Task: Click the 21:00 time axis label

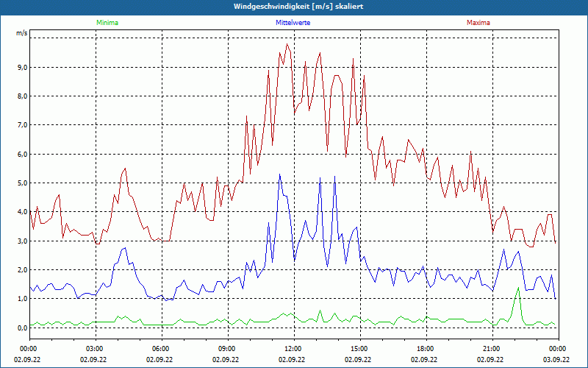Action: [491, 348]
